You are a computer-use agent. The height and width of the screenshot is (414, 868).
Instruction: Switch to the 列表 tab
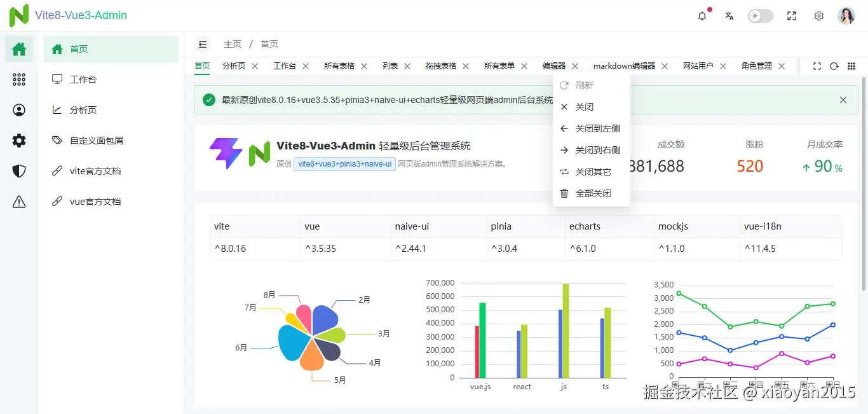click(390, 66)
